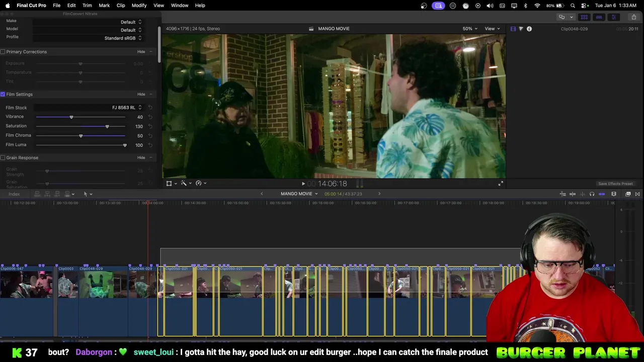The height and width of the screenshot is (362, 644).
Task: Open the Trim menu
Action: (87, 6)
